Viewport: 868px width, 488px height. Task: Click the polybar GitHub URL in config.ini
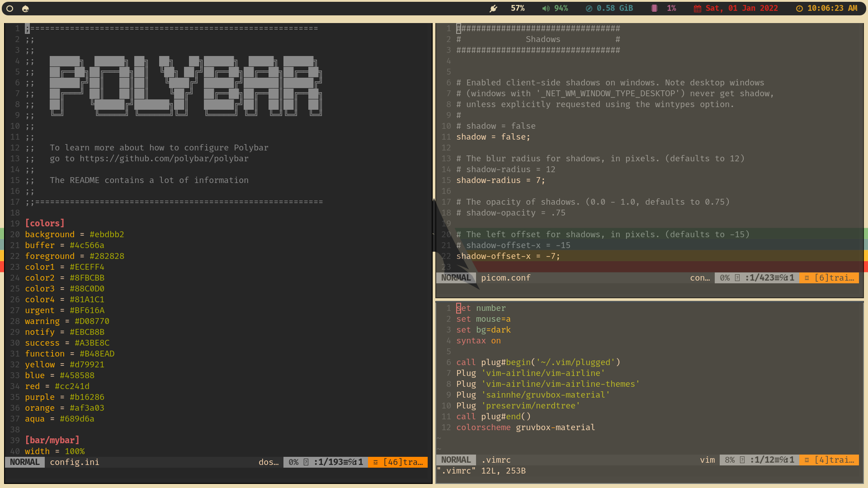point(164,159)
